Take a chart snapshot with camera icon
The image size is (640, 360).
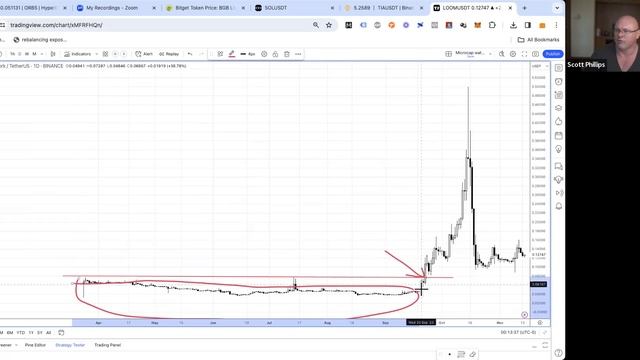coord(536,54)
